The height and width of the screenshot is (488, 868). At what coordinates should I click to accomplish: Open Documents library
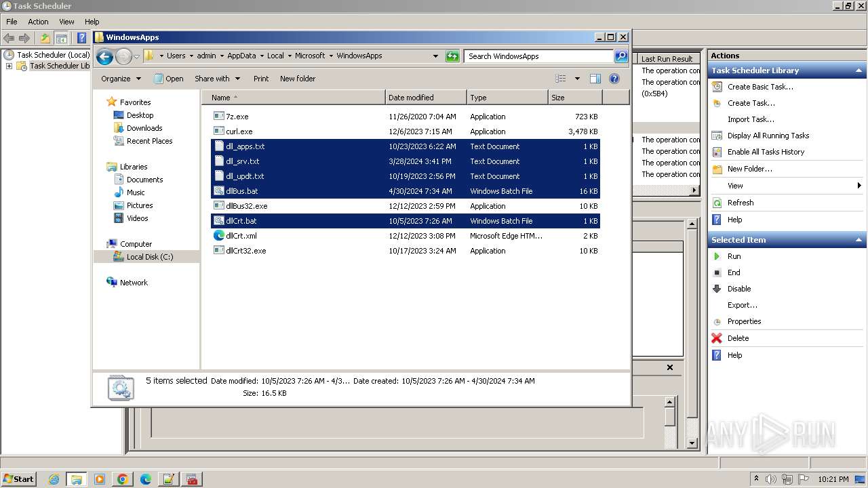144,180
